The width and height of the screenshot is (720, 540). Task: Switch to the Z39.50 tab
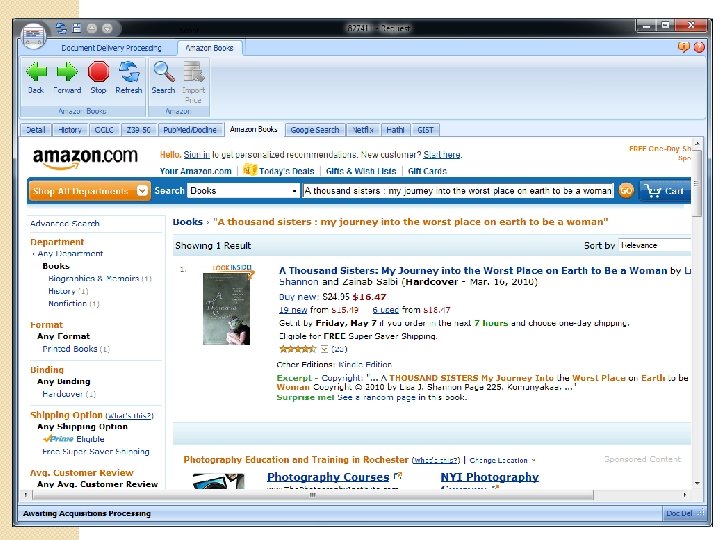tap(138, 130)
